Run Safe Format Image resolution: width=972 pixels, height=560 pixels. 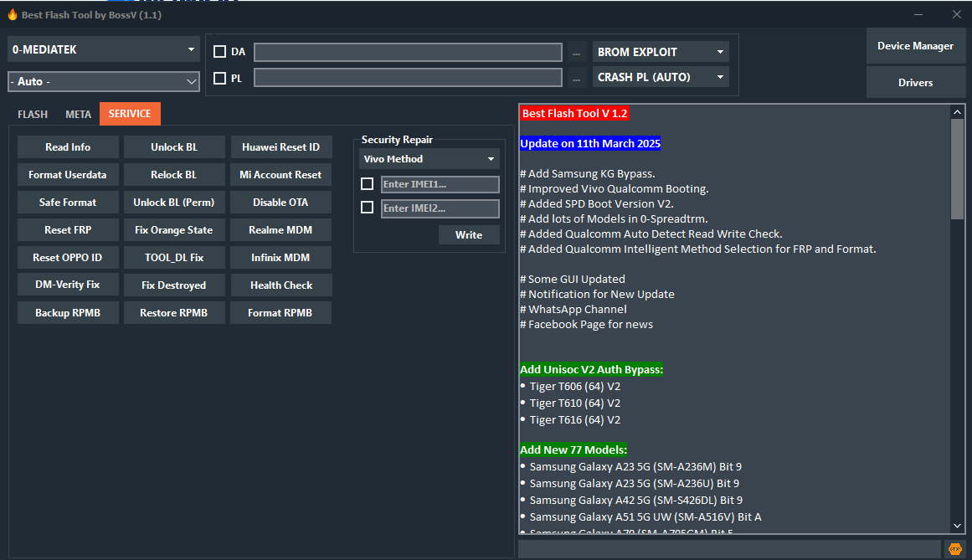(x=68, y=202)
